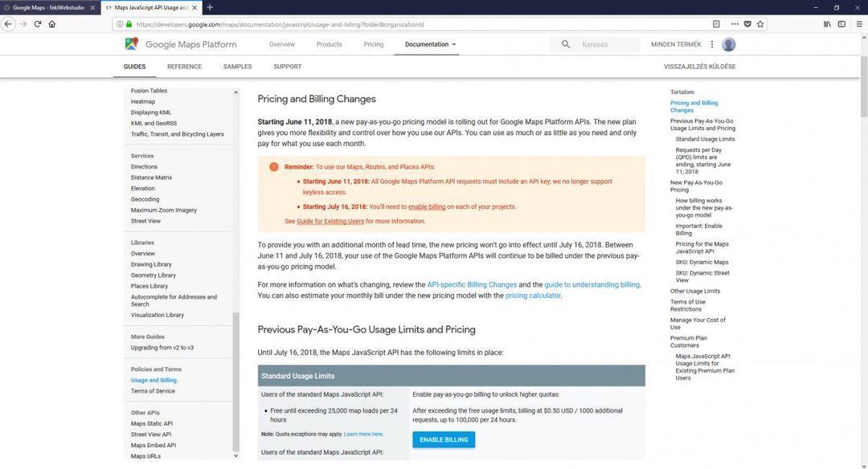
Task: Click the green padlock site security icon
Action: (129, 24)
